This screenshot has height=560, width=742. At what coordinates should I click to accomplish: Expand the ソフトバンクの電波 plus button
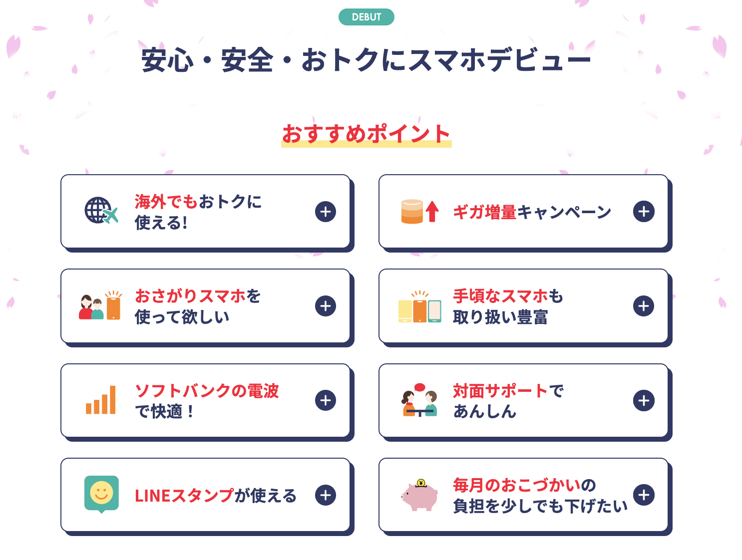pos(326,400)
